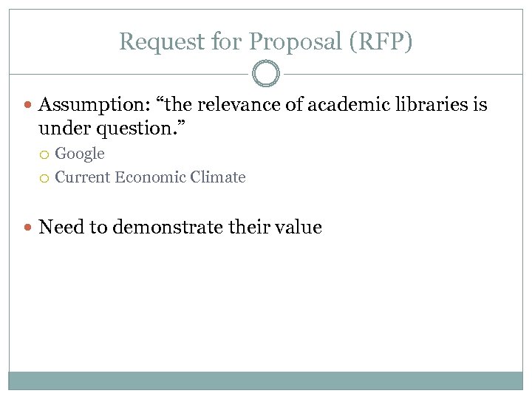The height and width of the screenshot is (399, 532).
Task: Click the bullet marker before "Need to demonstrate"
Action: coord(29,228)
